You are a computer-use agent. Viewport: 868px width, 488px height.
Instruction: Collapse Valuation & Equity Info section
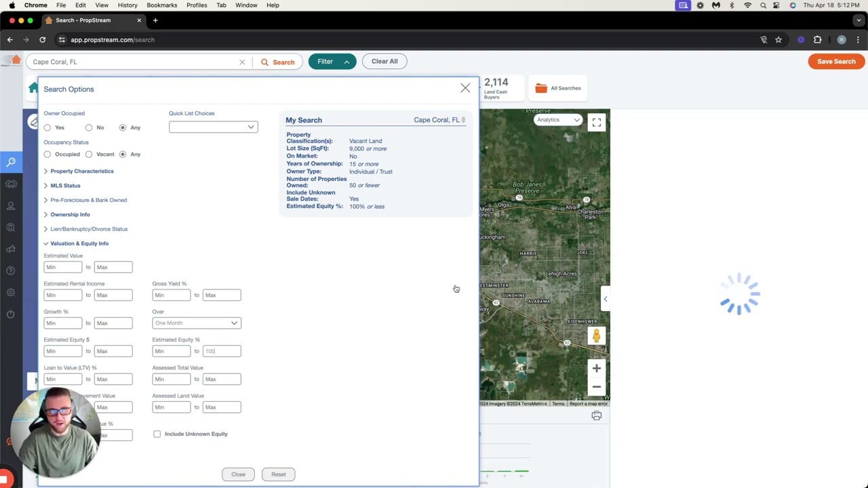click(76, 243)
